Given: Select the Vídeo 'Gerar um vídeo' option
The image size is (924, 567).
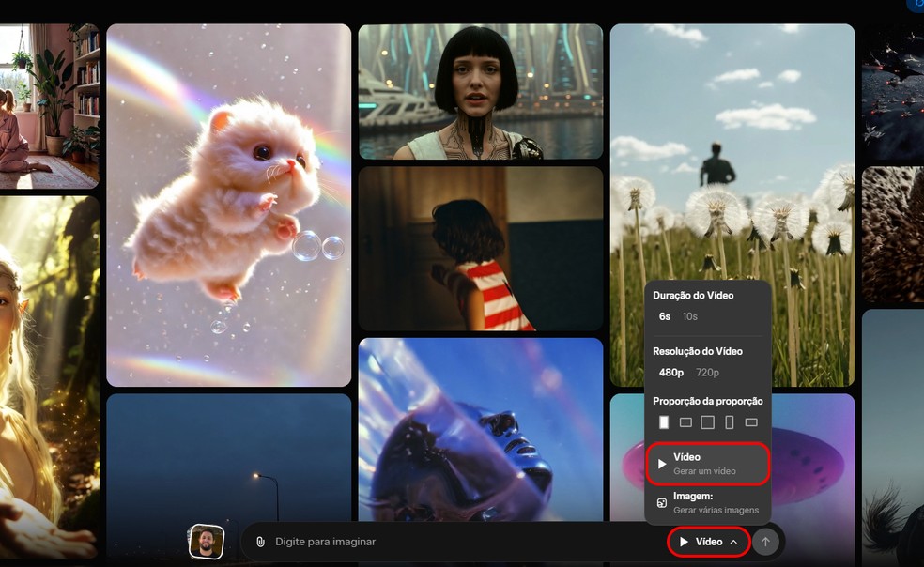Looking at the screenshot, I should pos(708,464).
